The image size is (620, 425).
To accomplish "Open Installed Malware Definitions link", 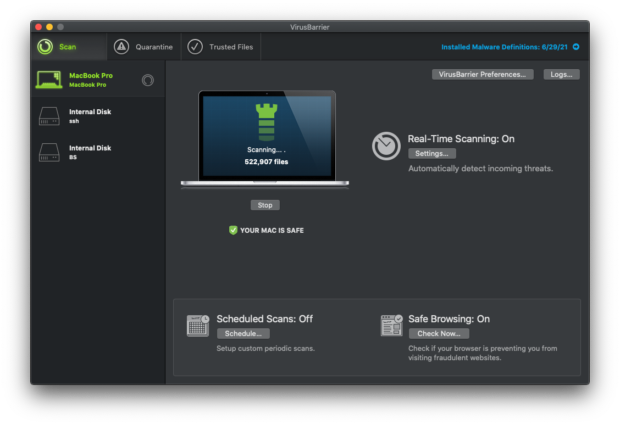I will coord(504,47).
